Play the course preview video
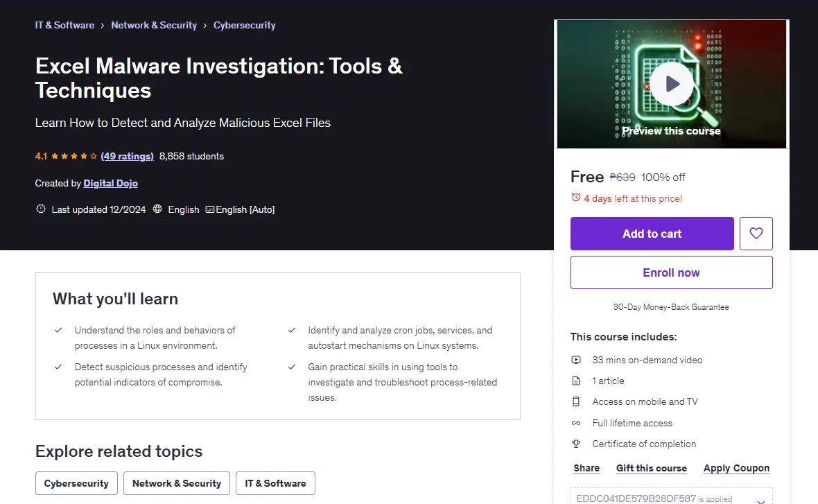 click(x=672, y=84)
